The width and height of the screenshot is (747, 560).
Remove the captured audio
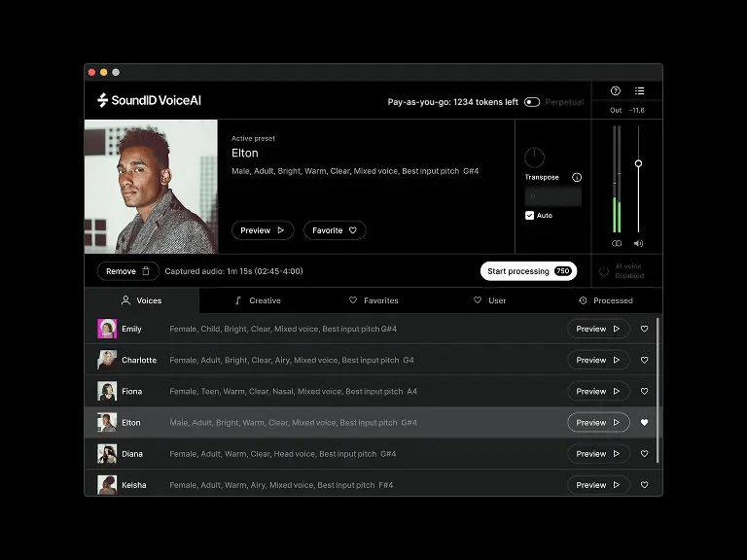(x=127, y=271)
